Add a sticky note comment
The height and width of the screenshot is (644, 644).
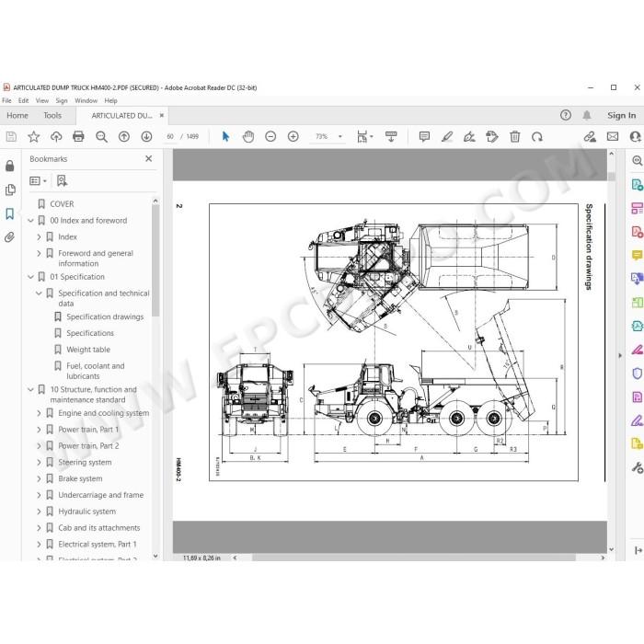tap(424, 136)
